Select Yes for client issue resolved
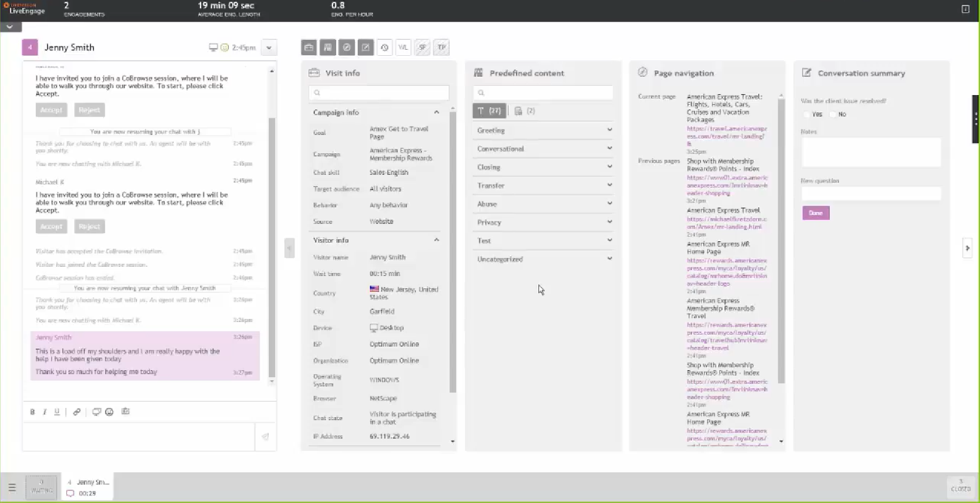 (x=807, y=114)
